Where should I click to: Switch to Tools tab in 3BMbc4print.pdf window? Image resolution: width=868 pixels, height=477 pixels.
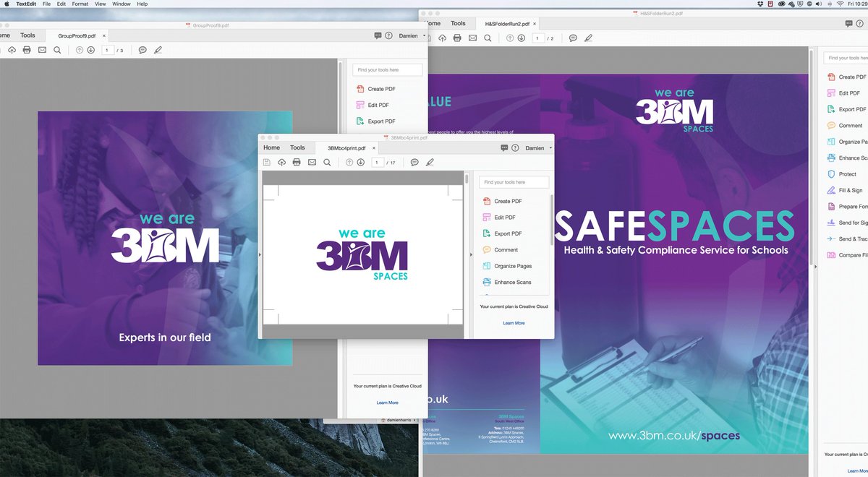pyautogui.click(x=297, y=147)
